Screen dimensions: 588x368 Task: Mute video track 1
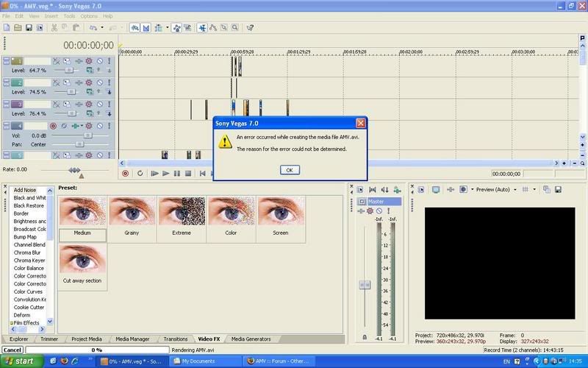[x=100, y=61]
